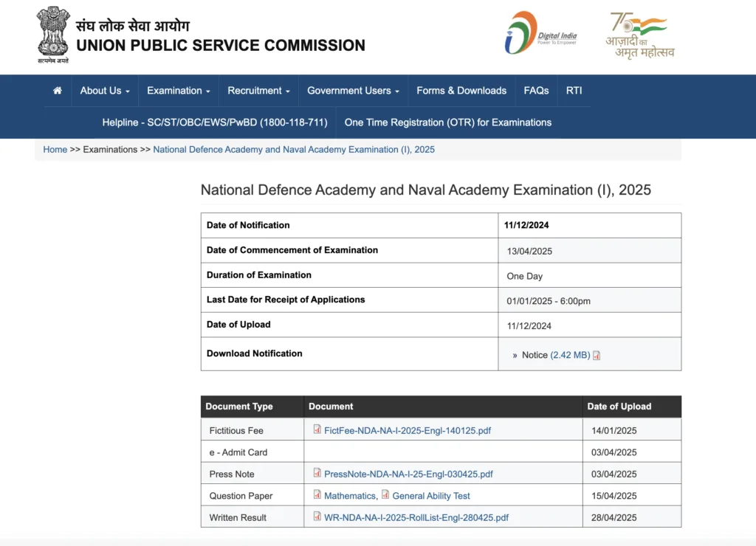Open PressNote-NDA-NA-I-25-Engl-030425.pdf link
756x546 pixels.
[408, 474]
